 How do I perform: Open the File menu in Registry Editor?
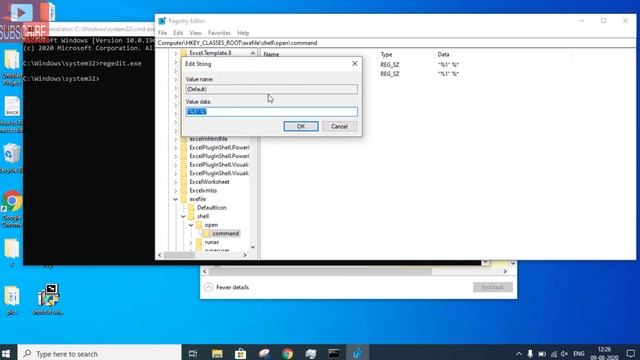(x=162, y=33)
